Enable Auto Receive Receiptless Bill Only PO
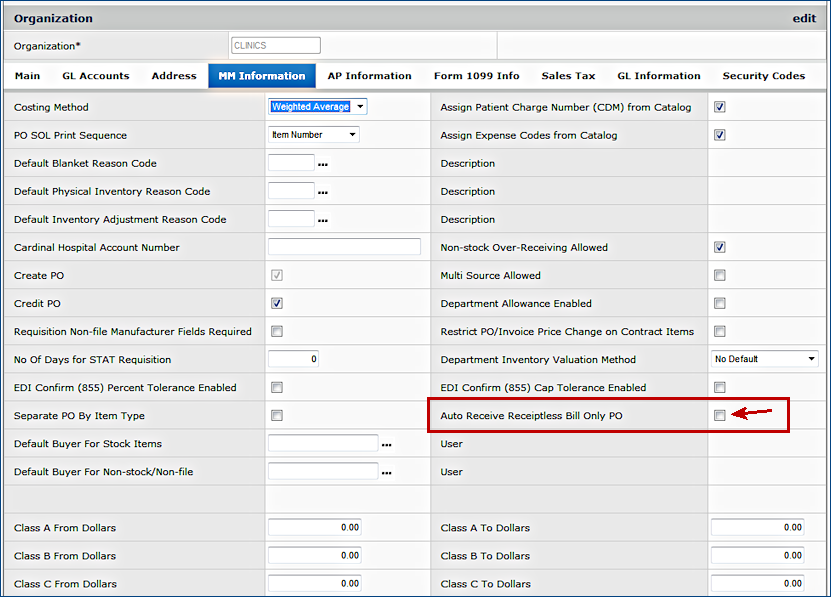 tap(719, 416)
